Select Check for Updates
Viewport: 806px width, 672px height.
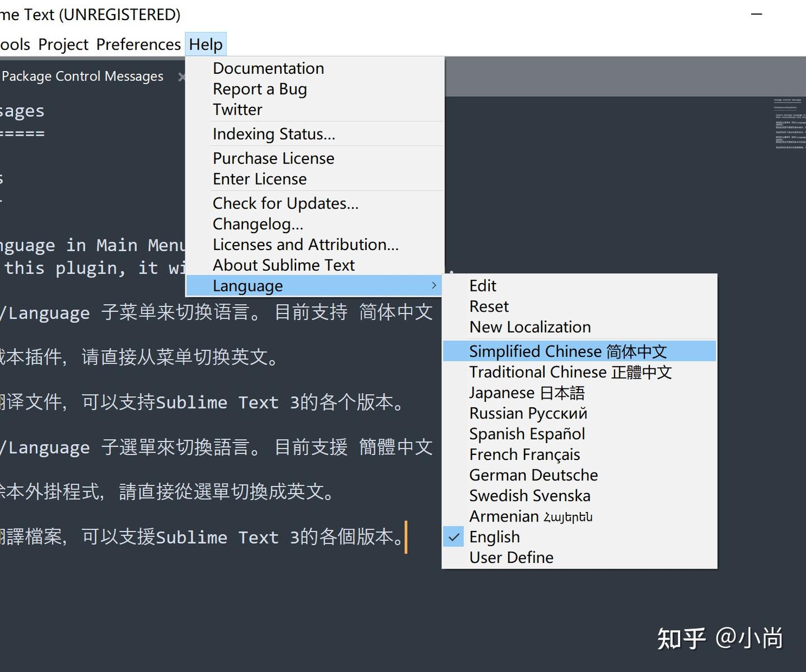(x=285, y=203)
